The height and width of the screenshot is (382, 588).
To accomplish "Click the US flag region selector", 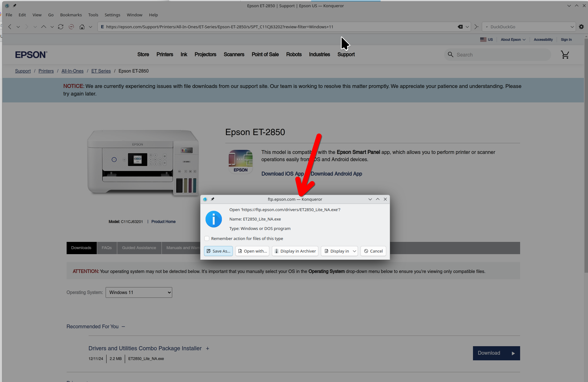I will pos(486,40).
